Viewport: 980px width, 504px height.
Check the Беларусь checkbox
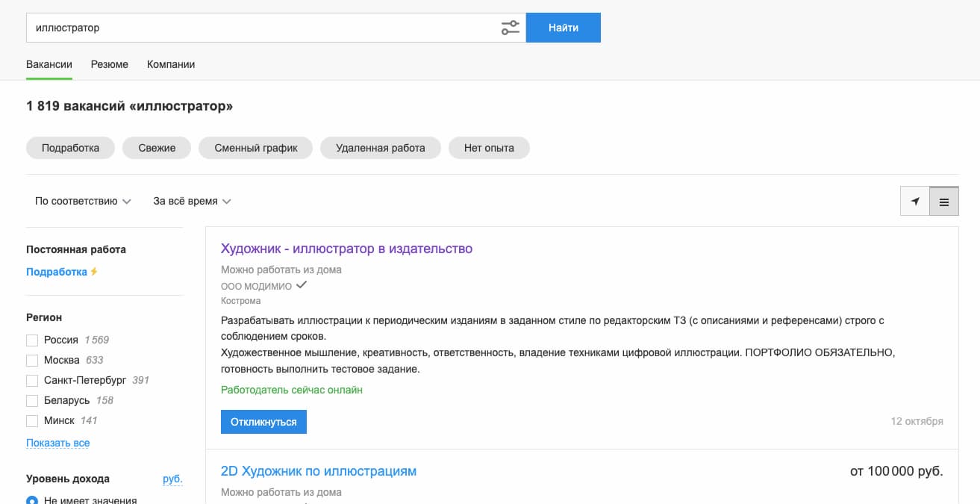click(x=32, y=400)
